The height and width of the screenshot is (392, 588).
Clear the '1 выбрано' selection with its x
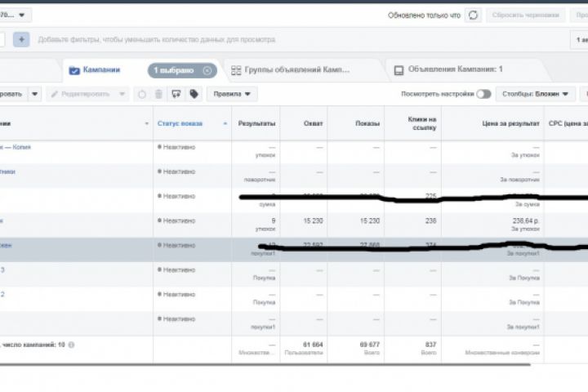click(x=207, y=70)
